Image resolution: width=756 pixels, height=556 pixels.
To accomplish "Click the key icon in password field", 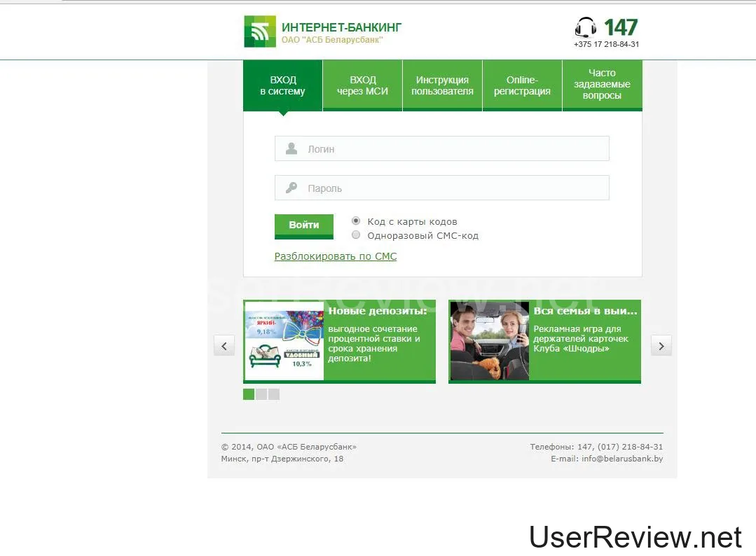I will click(291, 188).
